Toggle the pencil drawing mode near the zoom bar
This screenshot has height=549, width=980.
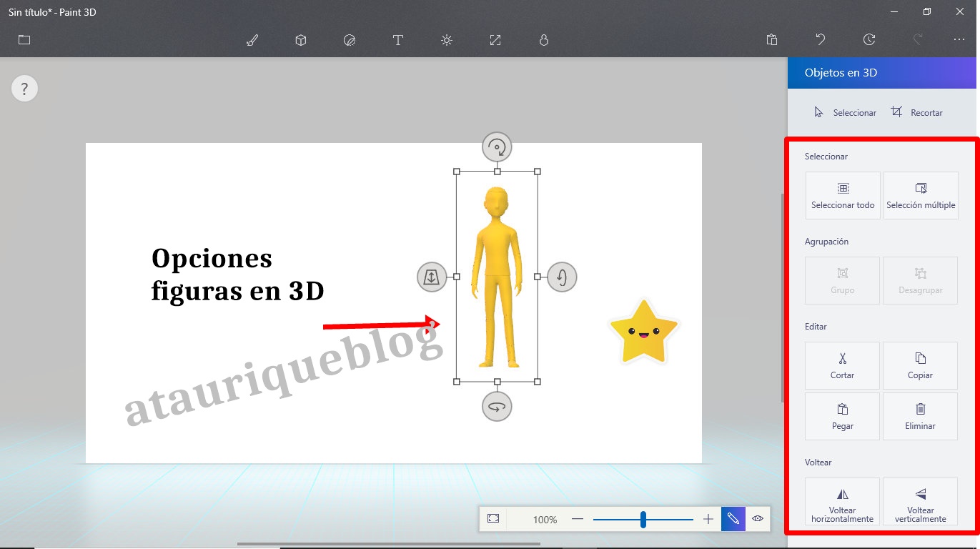tap(733, 518)
